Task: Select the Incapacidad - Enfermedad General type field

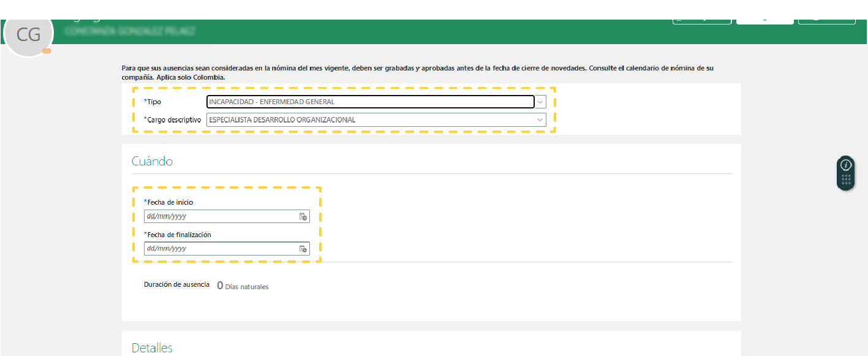Action: 370,102
